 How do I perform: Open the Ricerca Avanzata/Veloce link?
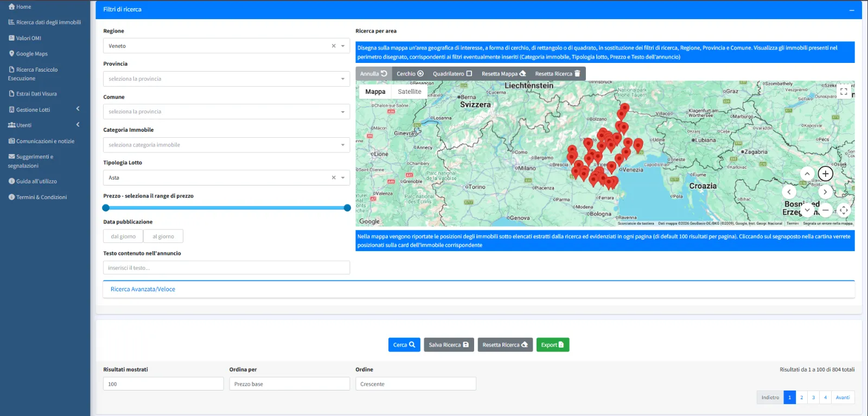click(x=143, y=290)
